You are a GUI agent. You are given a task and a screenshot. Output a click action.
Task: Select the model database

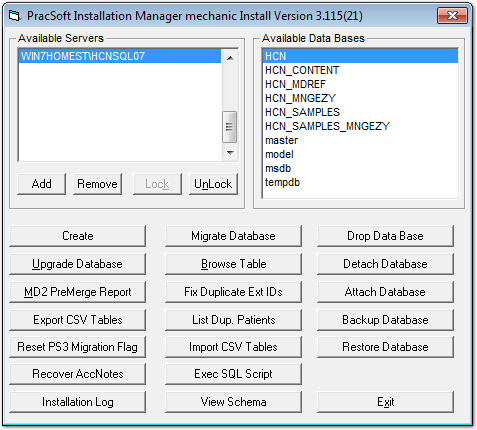(360, 154)
